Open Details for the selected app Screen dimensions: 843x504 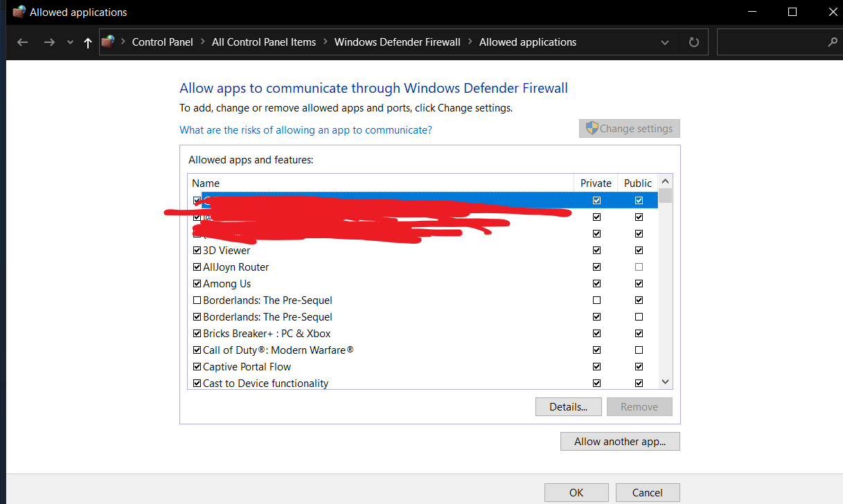coord(569,406)
